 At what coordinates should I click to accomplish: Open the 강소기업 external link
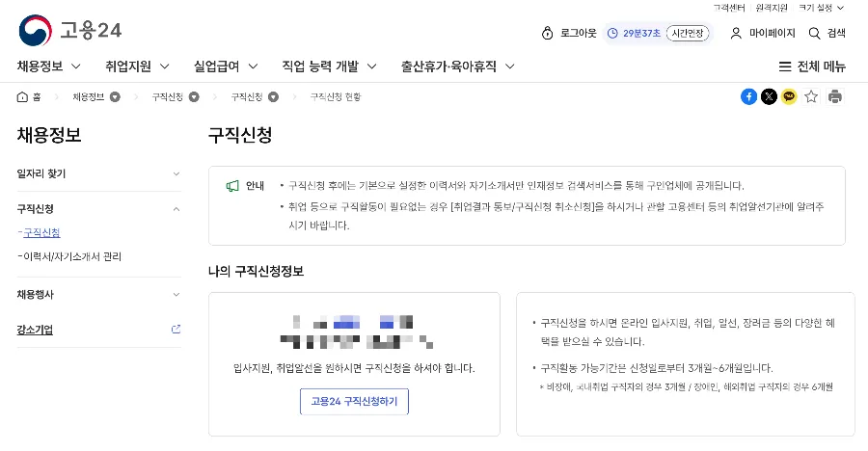tap(98, 330)
